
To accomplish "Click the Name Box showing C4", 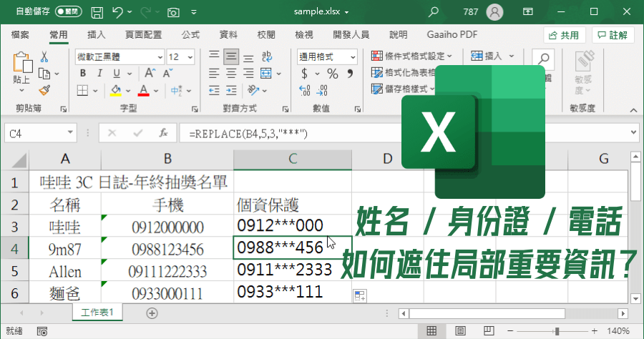I will pos(40,134).
